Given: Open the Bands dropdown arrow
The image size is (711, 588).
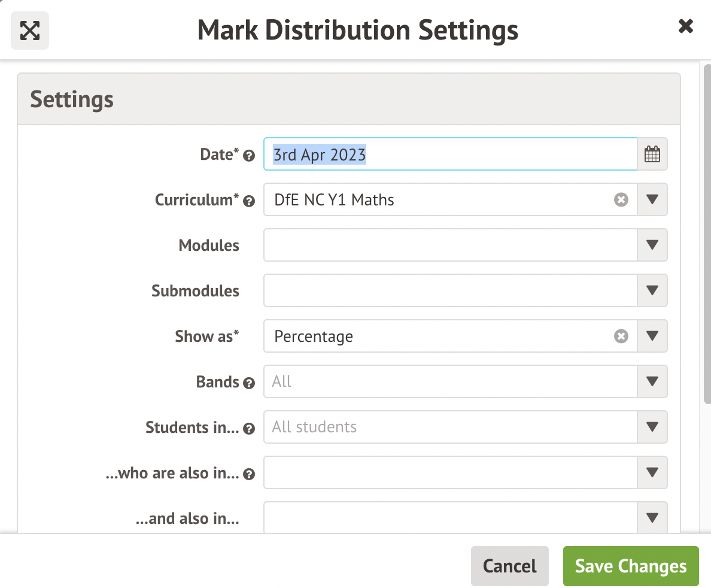Looking at the screenshot, I should tap(652, 382).
